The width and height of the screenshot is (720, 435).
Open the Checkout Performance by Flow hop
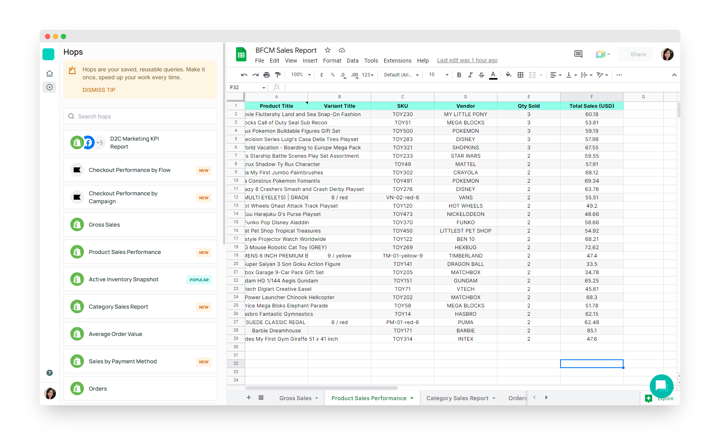[140, 170]
